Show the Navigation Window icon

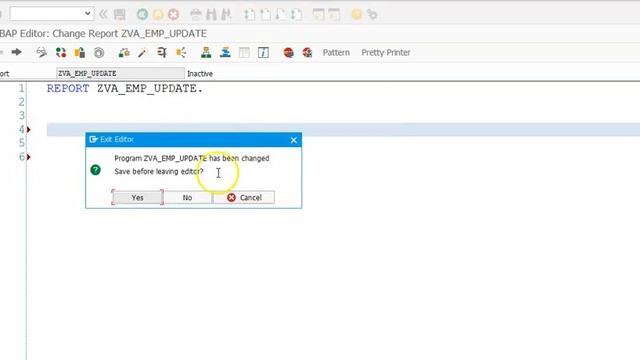pos(225,52)
